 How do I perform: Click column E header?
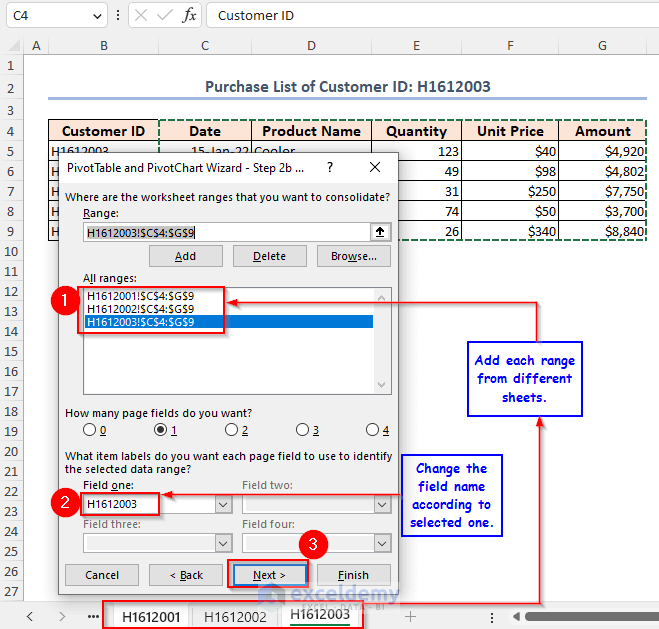click(x=416, y=45)
